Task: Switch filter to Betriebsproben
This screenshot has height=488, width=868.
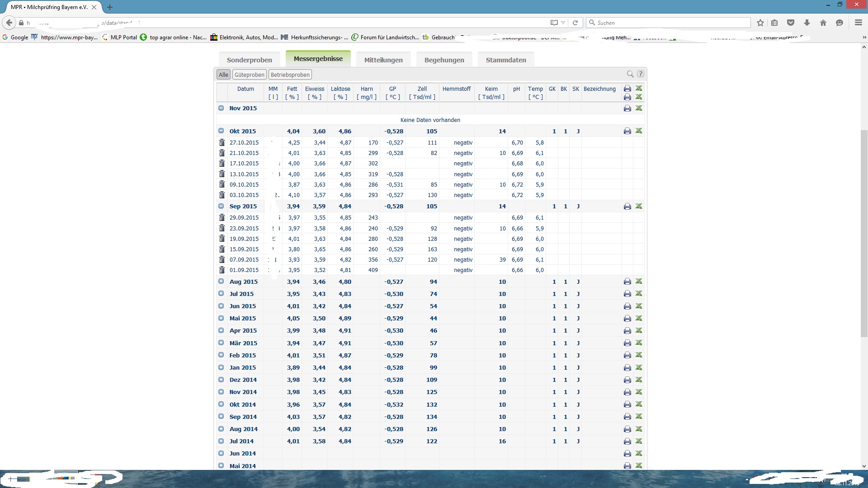Action: point(290,75)
